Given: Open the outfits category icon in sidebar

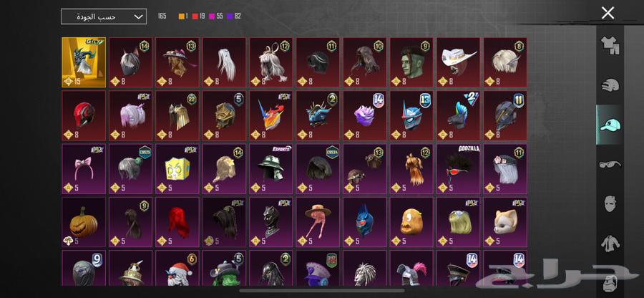Looking at the screenshot, I should pos(610,45).
